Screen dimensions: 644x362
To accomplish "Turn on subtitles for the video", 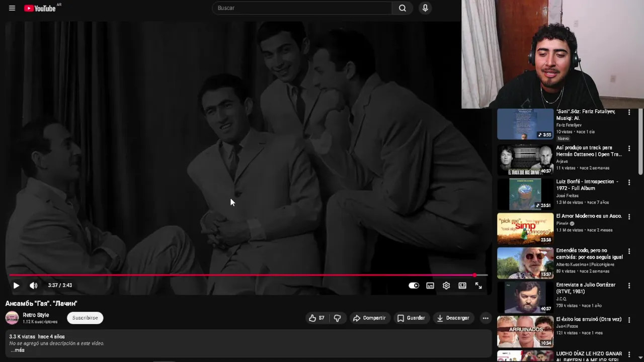I will point(430,286).
